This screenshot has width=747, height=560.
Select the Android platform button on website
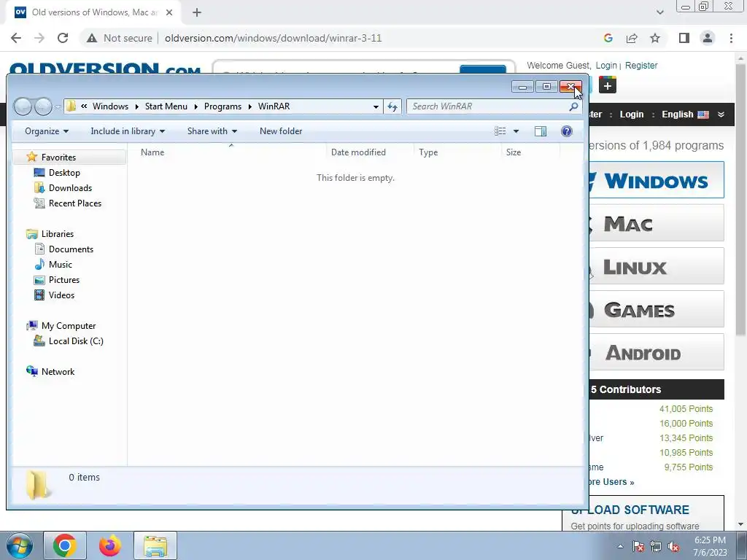point(657,352)
